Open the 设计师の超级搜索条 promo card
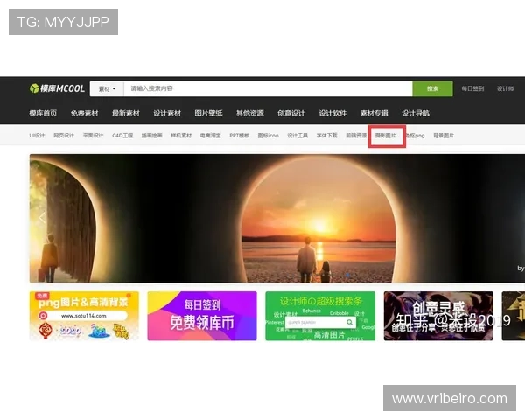The height and width of the screenshot is (420, 525). tap(320, 316)
